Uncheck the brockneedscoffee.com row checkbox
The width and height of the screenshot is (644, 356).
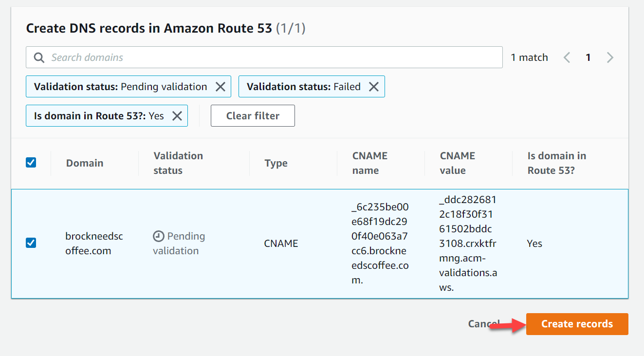31,243
